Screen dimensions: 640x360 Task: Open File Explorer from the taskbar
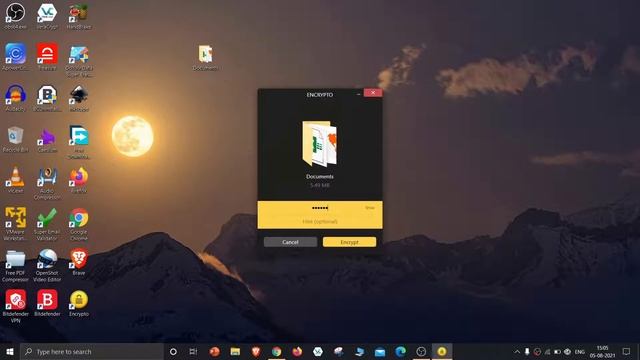pos(235,351)
